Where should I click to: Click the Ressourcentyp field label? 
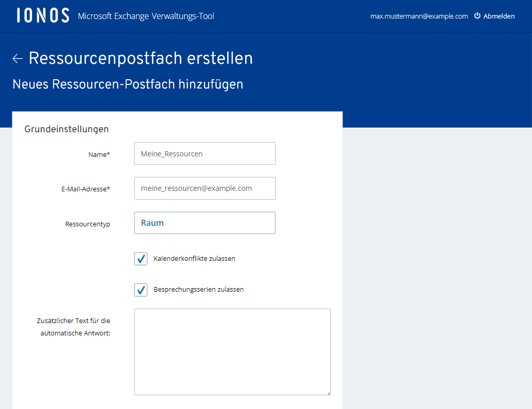click(88, 224)
